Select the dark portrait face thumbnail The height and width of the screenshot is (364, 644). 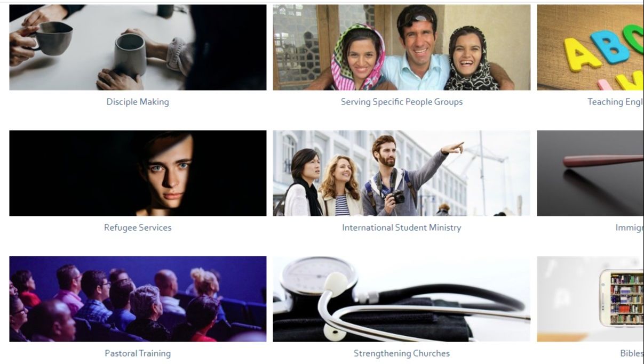(138, 173)
